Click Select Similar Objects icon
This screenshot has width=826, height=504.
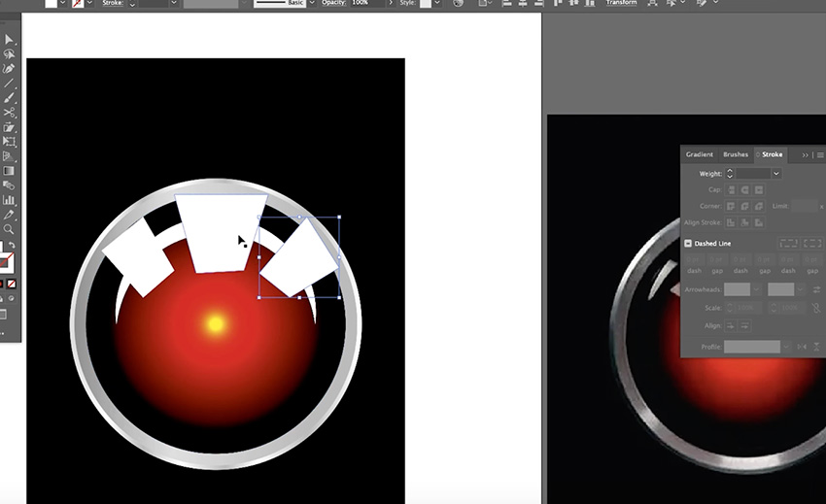[x=671, y=3]
